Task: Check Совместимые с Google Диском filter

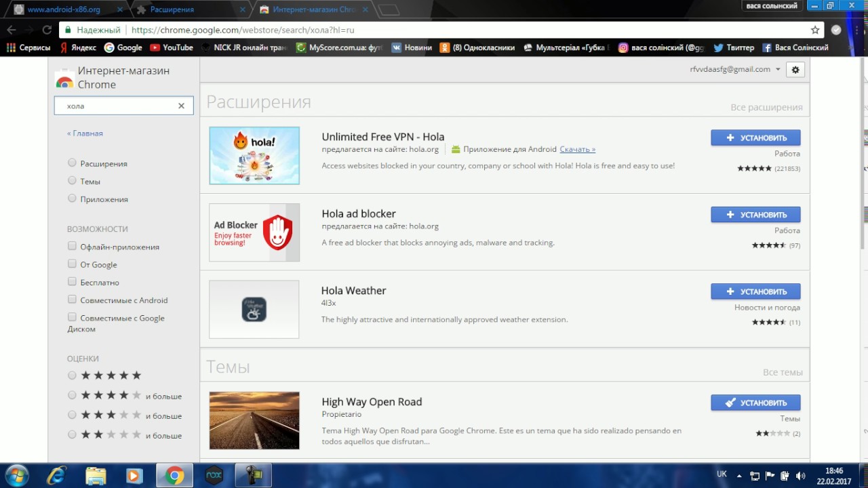Action: click(72, 317)
